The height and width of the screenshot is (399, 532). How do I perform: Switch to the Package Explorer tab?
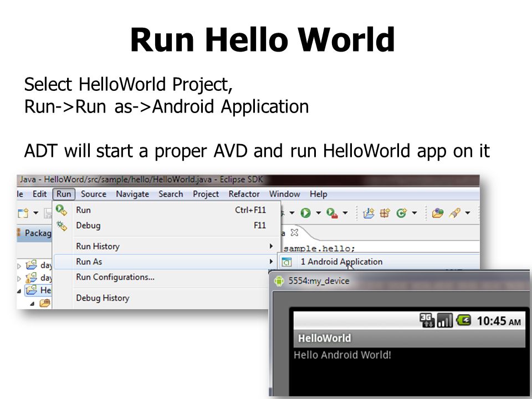coord(34,233)
